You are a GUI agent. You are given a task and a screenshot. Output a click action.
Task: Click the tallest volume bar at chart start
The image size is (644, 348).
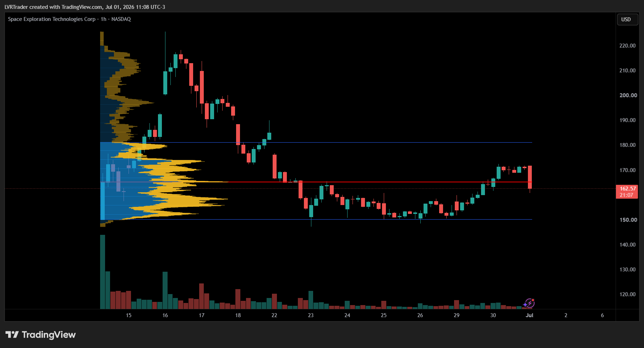[x=103, y=272]
